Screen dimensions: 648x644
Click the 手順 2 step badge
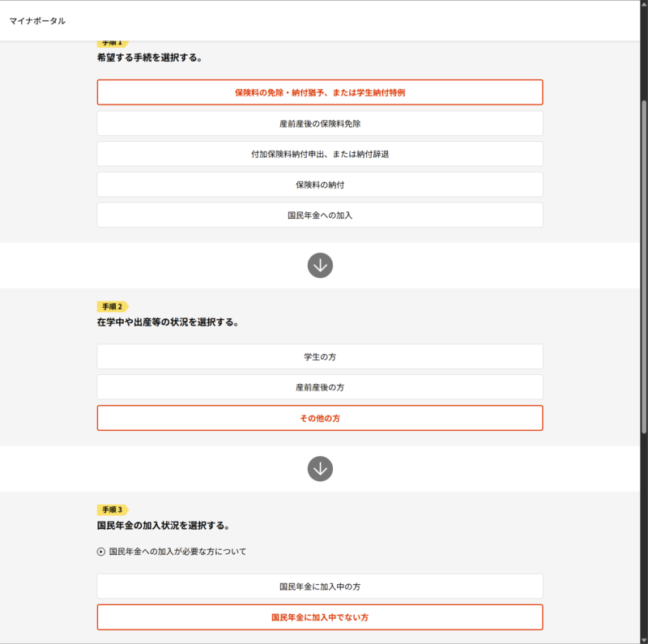(x=112, y=306)
